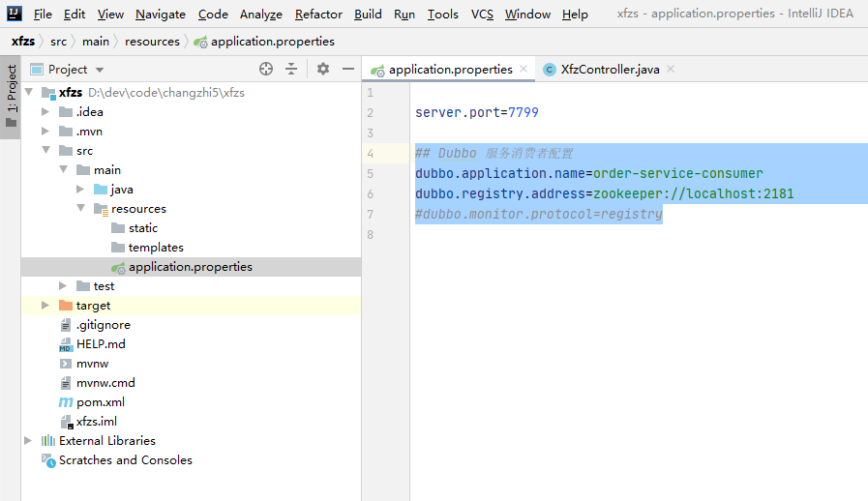The width and height of the screenshot is (868, 501).
Task: Toggle the 1: Project tool window button
Action: (11, 97)
